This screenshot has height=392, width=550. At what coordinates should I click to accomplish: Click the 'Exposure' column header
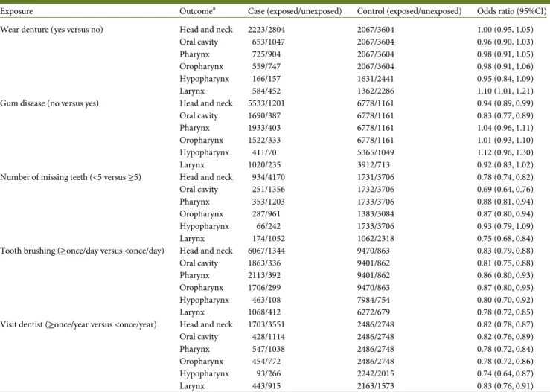click(x=16, y=11)
